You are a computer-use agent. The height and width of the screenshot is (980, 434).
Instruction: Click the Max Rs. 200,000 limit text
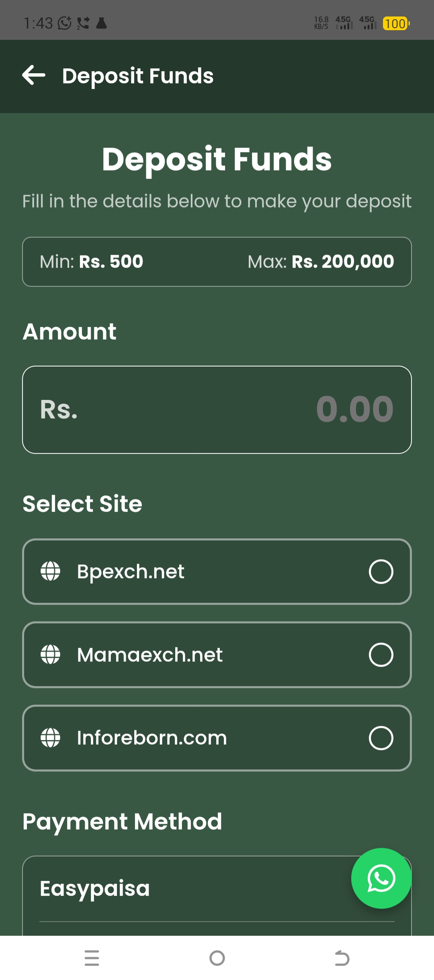321,261
